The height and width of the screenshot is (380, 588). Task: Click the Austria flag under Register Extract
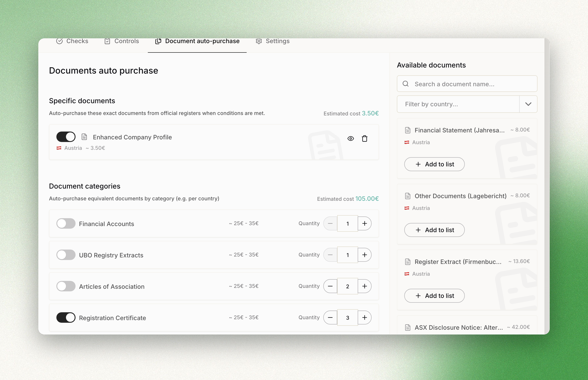pyautogui.click(x=407, y=274)
